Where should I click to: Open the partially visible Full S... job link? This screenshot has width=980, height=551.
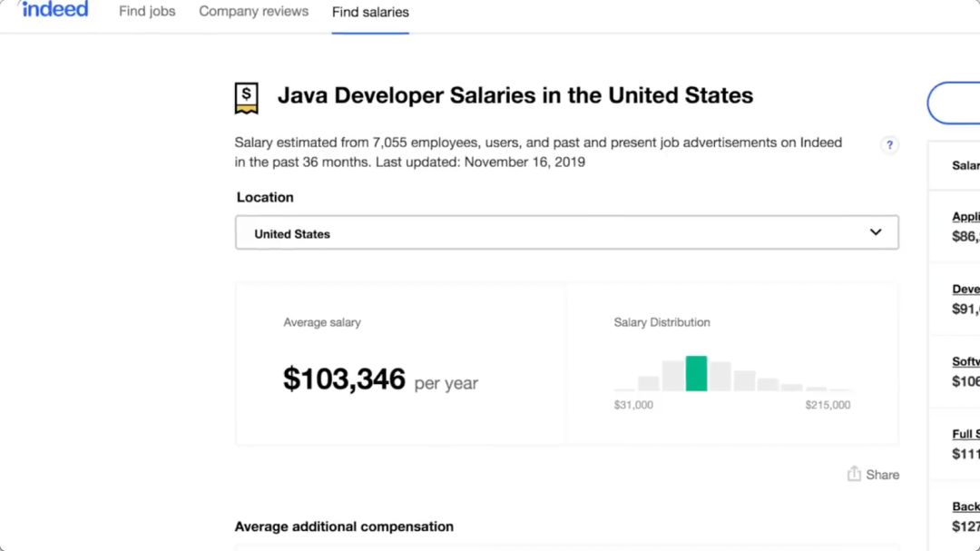click(965, 434)
